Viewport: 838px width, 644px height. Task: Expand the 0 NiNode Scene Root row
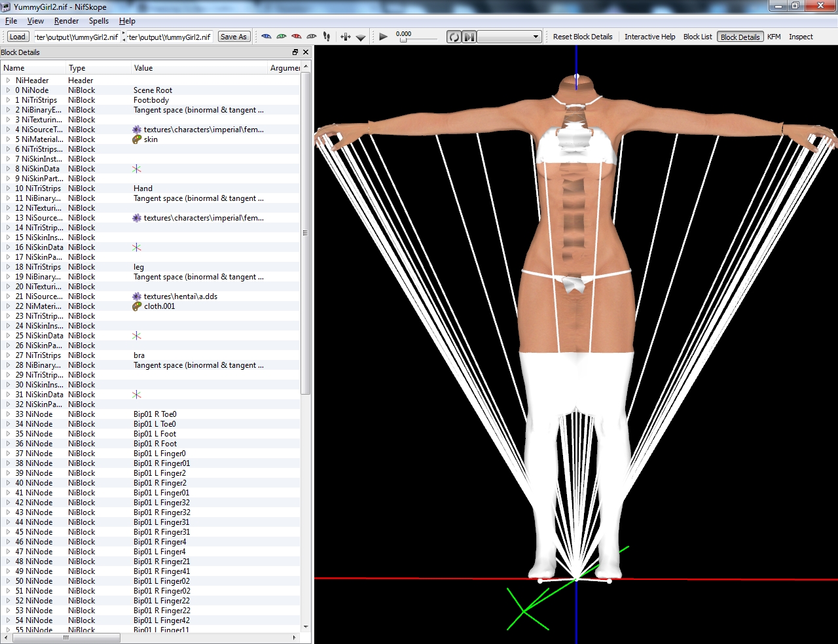tap(8, 90)
